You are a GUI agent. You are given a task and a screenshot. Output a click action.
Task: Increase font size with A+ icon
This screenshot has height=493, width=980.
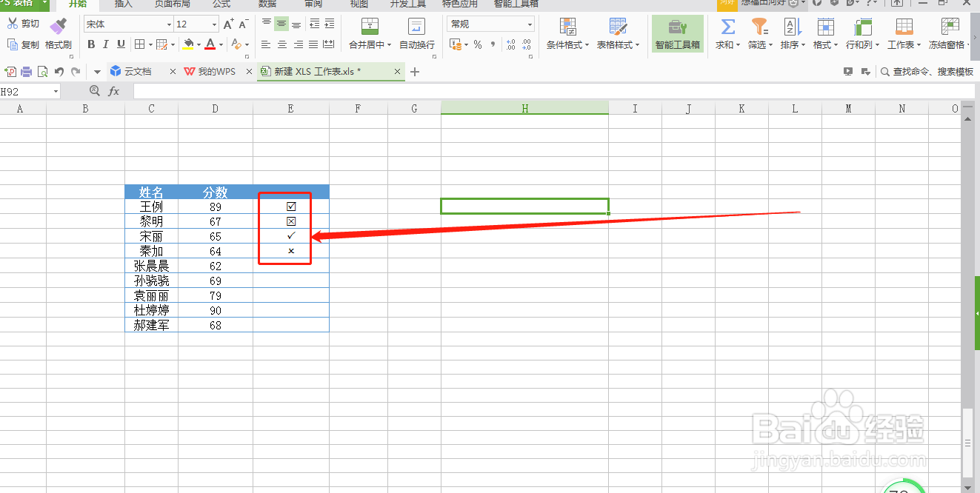pyautogui.click(x=228, y=24)
